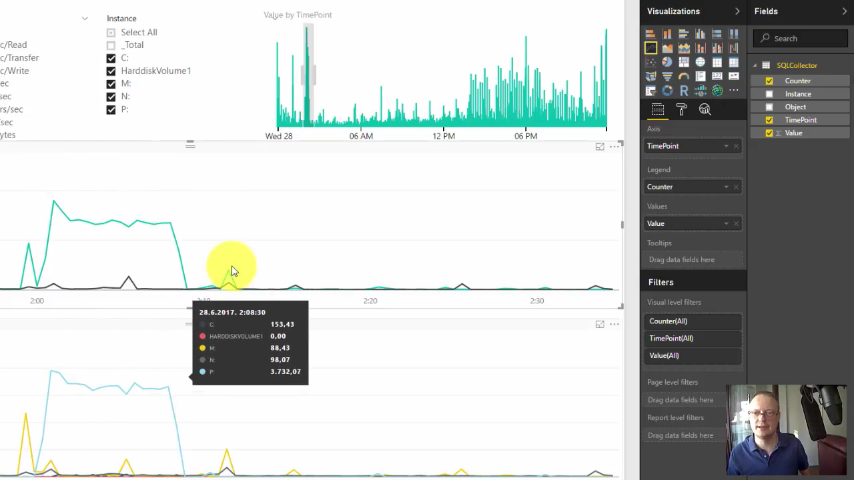Open Counter(All) visual level filter
Image resolution: width=854 pixels, height=480 pixels.
(692, 321)
